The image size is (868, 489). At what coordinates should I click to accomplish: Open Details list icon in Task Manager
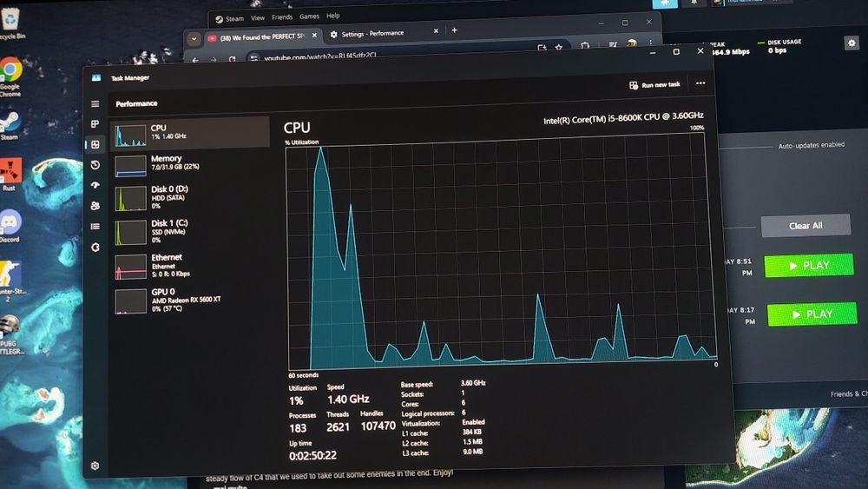95,226
